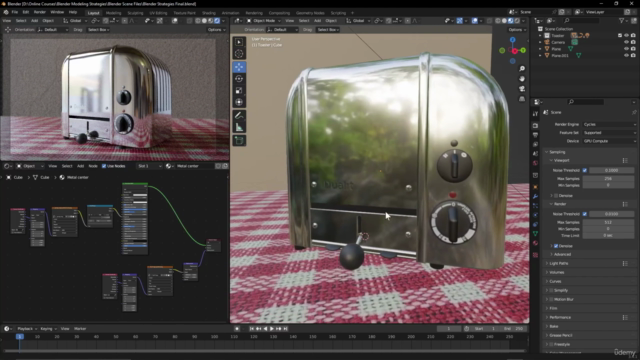Jump to end frame in timeline

(x=286, y=329)
